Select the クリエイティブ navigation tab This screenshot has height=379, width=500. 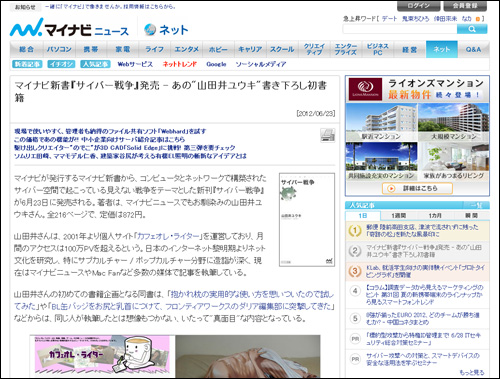pyautogui.click(x=314, y=49)
